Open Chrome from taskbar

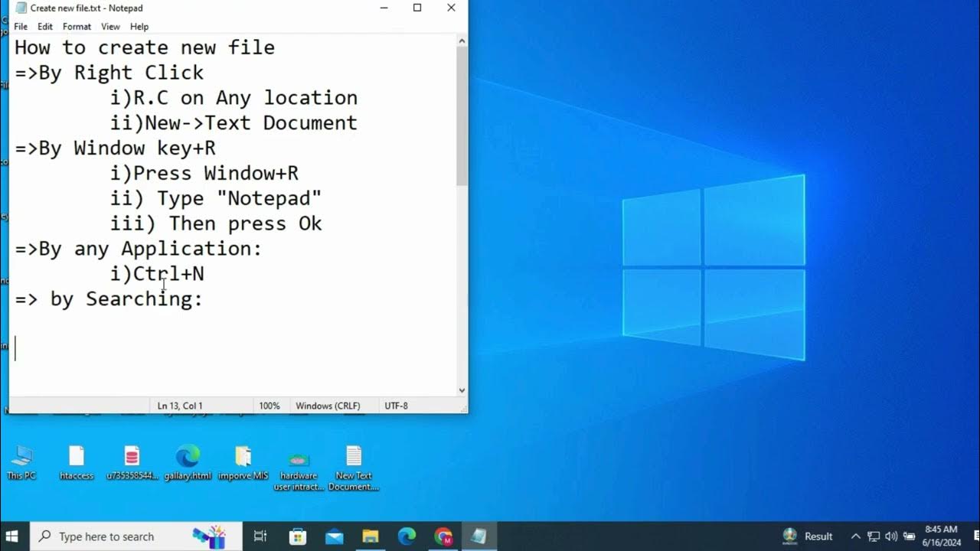443,536
